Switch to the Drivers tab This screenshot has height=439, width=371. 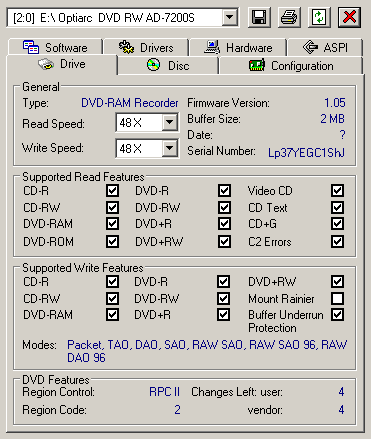pyautogui.click(x=146, y=47)
